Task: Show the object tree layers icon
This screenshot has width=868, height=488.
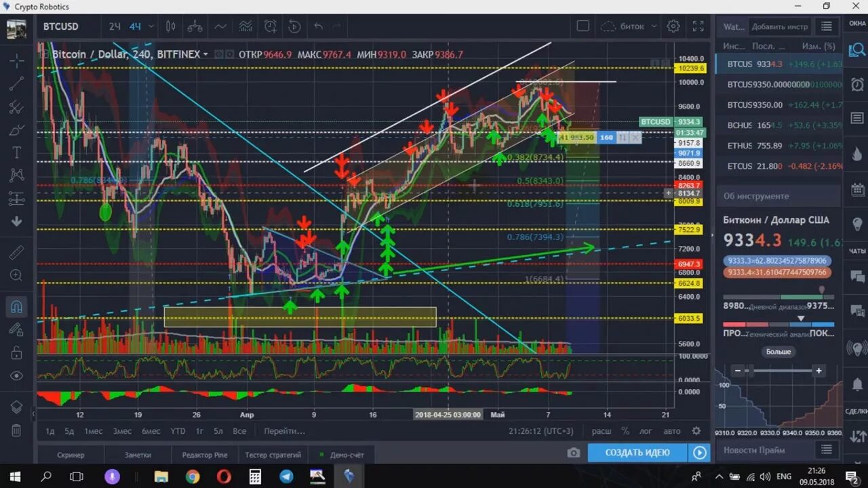Action: [17, 407]
